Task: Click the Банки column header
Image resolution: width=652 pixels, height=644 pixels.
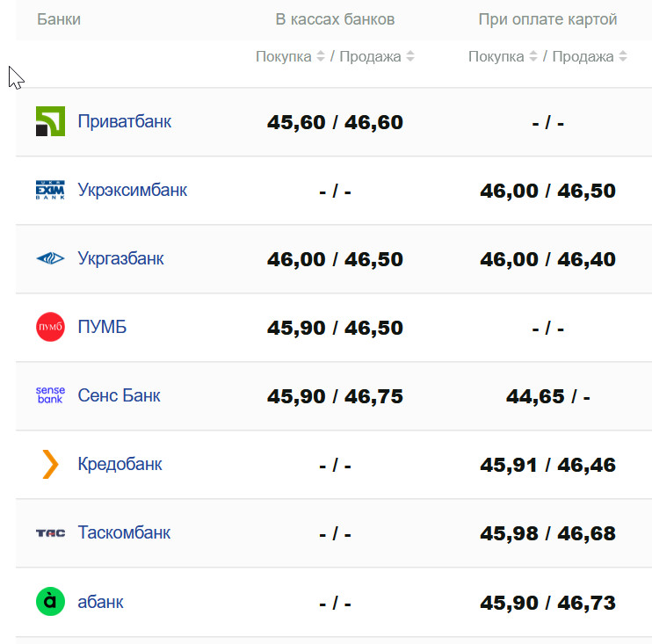Action: tap(59, 18)
